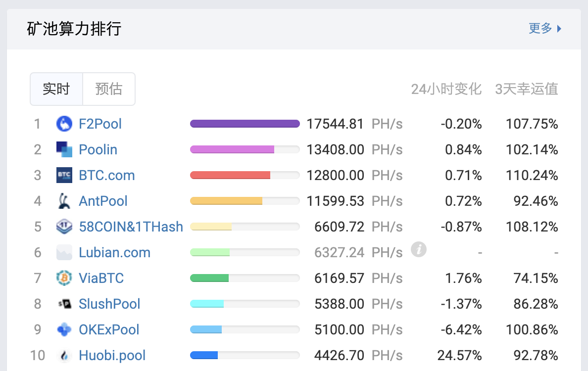Viewport: 588px width, 371px height.
Task: Click the Lubian.com logo icon
Action: tap(64, 252)
